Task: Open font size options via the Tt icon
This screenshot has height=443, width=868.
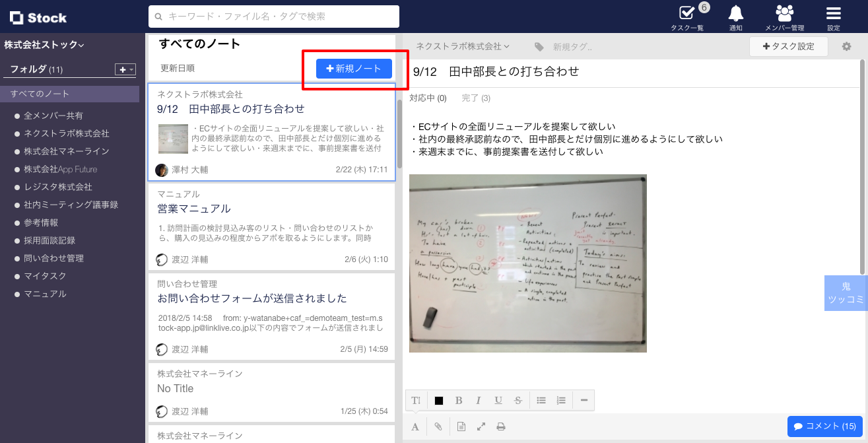Action: (415, 399)
